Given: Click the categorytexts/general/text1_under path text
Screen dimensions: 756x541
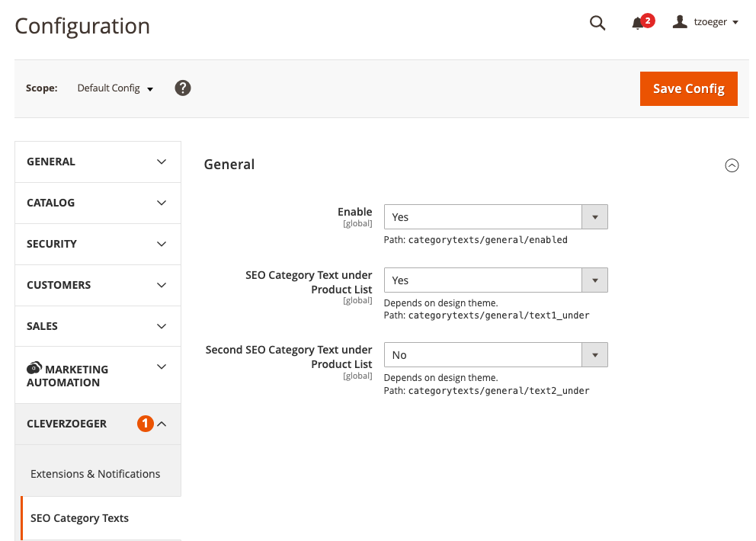Looking at the screenshot, I should pos(499,315).
